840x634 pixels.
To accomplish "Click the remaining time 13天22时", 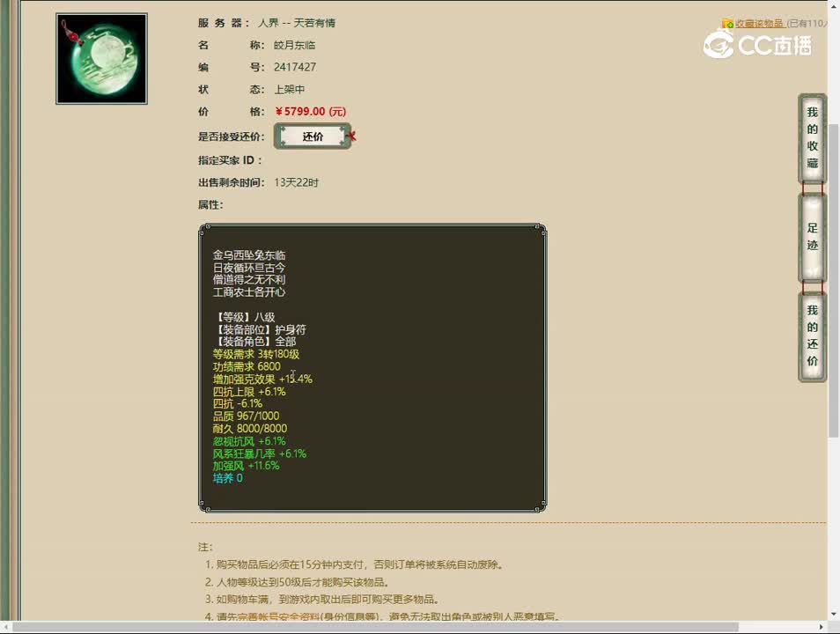I will pyautogui.click(x=297, y=182).
